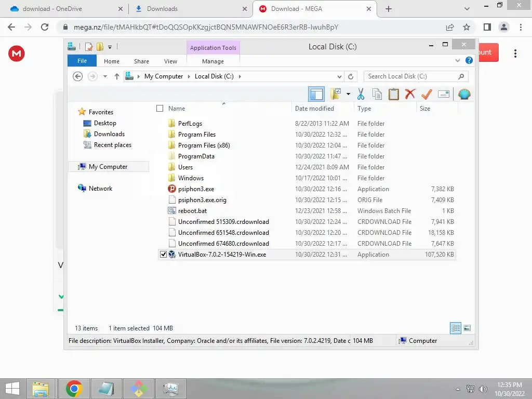Open the File ribbon tab
This screenshot has width=532, height=399.
point(82,61)
